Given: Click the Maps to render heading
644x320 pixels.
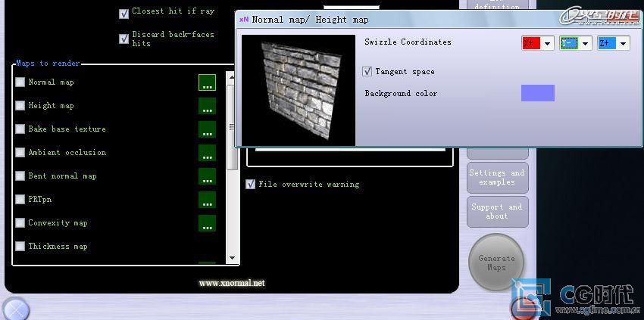Looking at the screenshot, I should pyautogui.click(x=48, y=64).
